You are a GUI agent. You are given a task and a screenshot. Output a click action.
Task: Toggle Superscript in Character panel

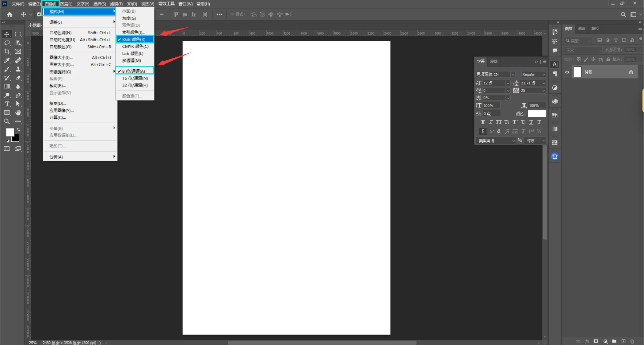(x=515, y=122)
